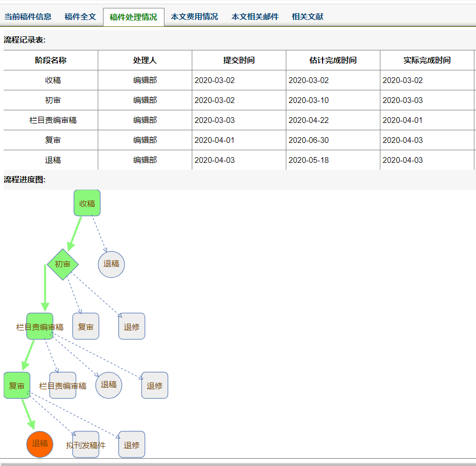Click the 阶段名称 column header
The width and height of the screenshot is (476, 466).
(x=50, y=60)
